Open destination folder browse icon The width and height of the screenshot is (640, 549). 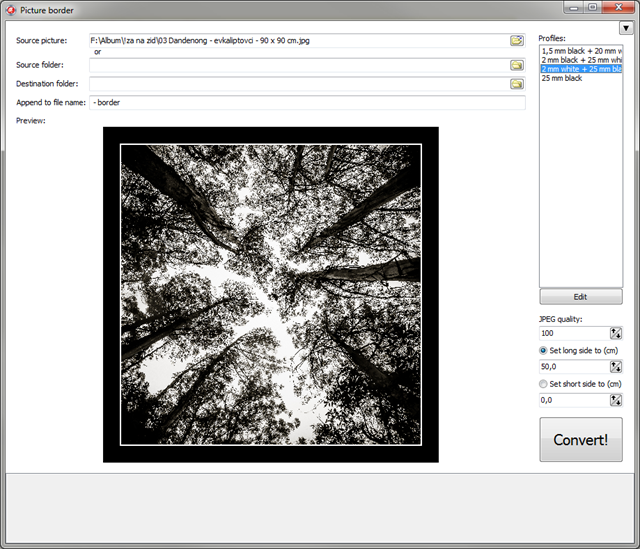click(x=517, y=84)
